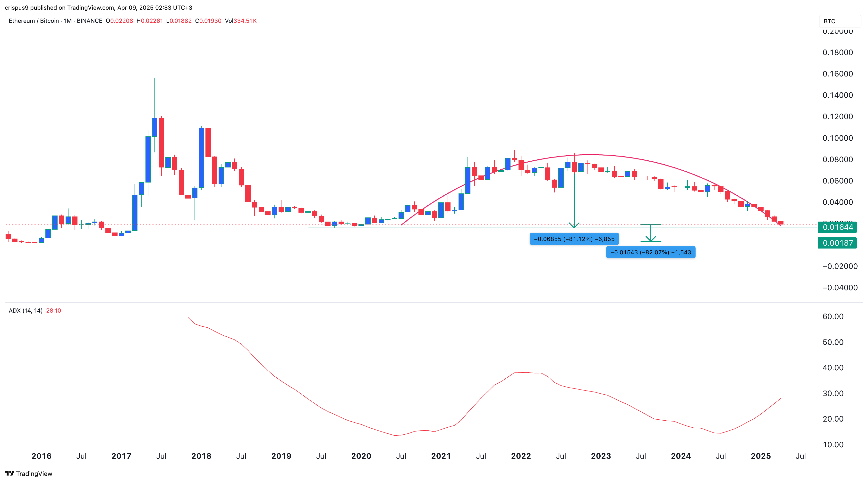Click the 10.00 ADX axis label
The width and height of the screenshot is (868, 482).
(x=833, y=444)
